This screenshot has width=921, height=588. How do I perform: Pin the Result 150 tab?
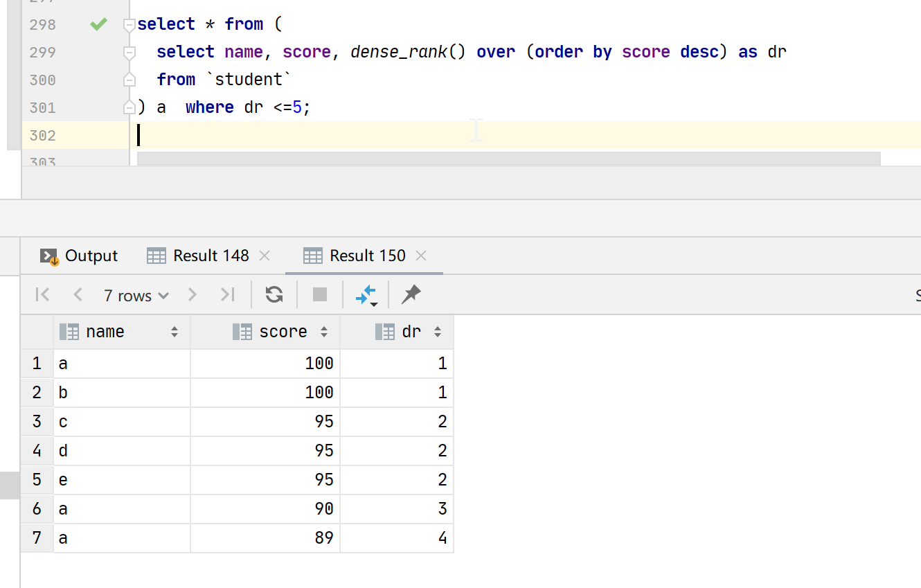[x=411, y=295]
